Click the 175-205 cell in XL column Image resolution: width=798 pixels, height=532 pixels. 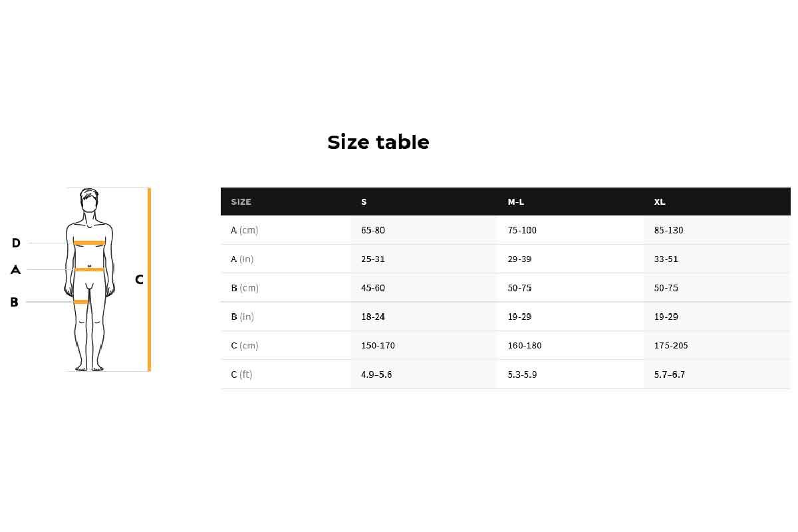671,345
